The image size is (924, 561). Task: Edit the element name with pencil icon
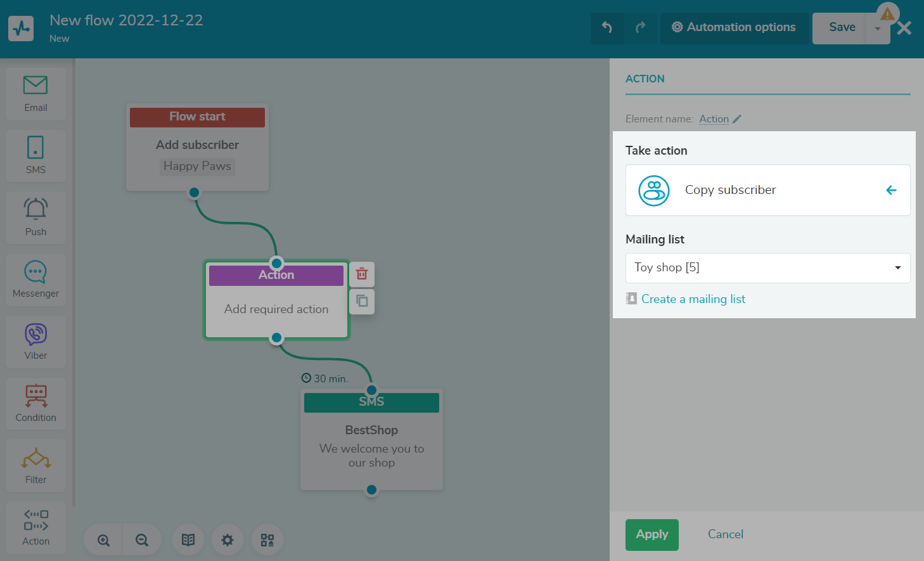pyautogui.click(x=737, y=119)
